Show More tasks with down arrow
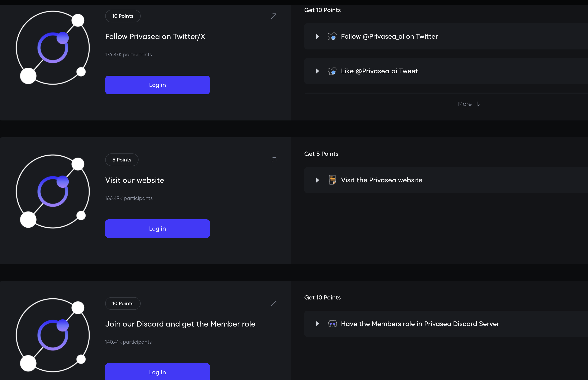This screenshot has width=588, height=380. tap(468, 104)
